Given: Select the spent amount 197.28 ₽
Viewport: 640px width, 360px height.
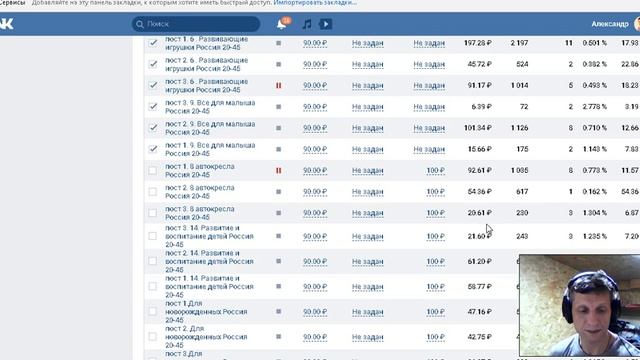Looking at the screenshot, I should point(478,43).
